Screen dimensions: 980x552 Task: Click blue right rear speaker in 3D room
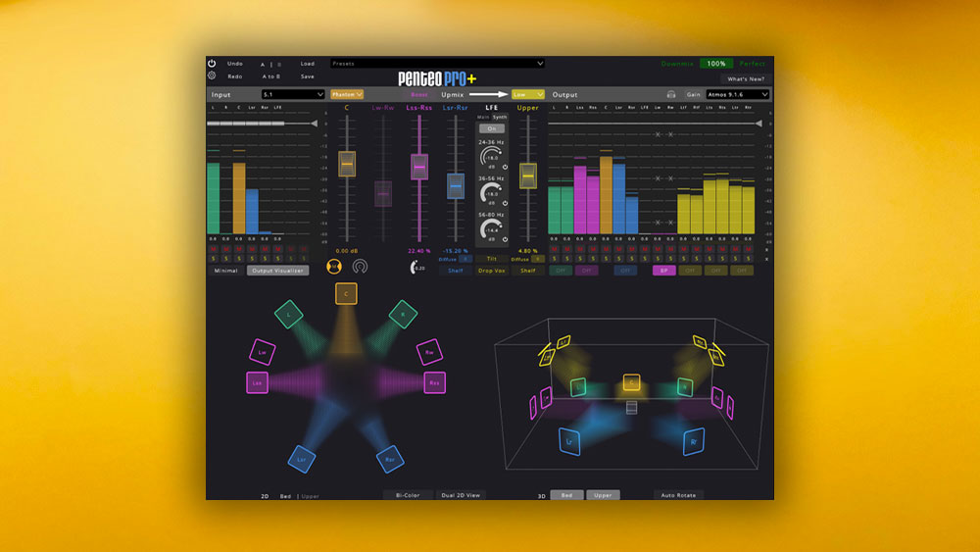pos(694,441)
